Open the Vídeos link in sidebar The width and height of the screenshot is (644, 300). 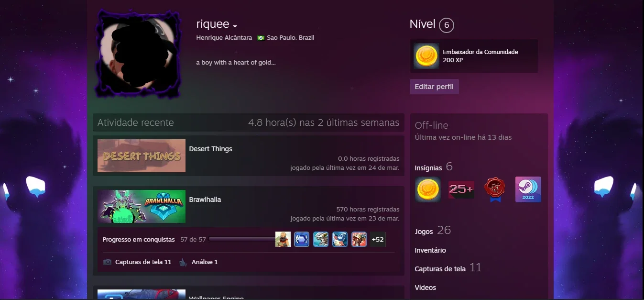click(426, 288)
